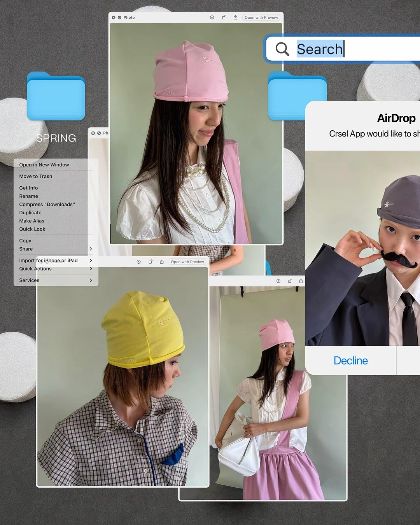Click share icon above pink skirt photo
The height and width of the screenshot is (525, 420).
point(301,281)
